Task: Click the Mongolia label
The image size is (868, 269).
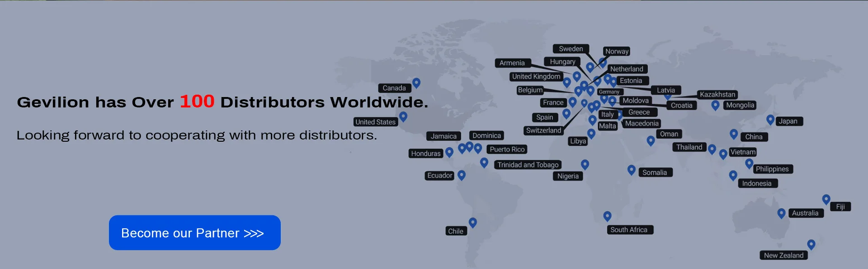Action: tap(740, 105)
